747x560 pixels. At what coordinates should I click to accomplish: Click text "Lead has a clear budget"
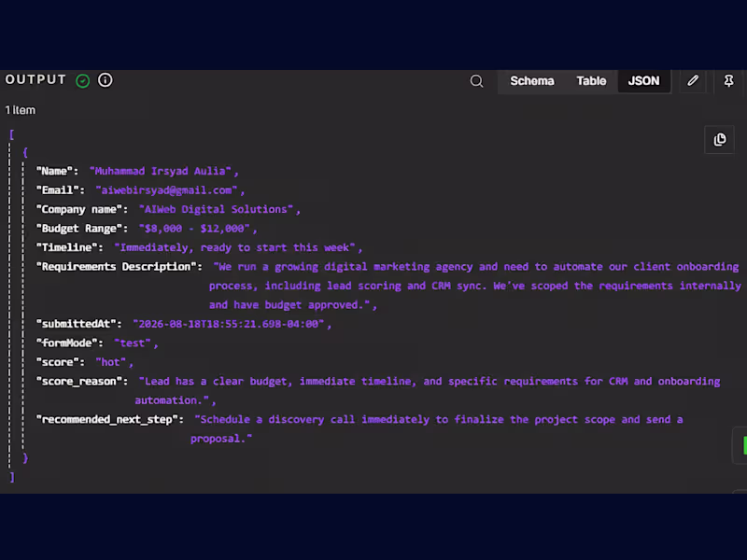point(216,382)
